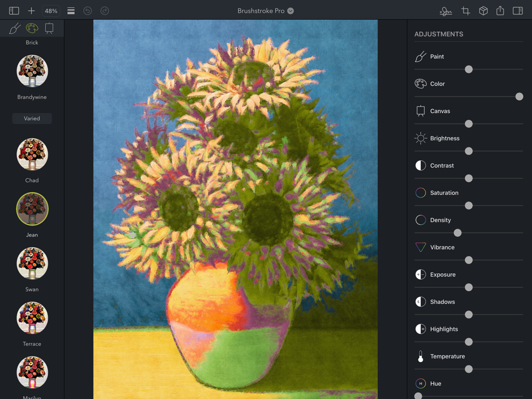Open the hamburger menu in the toolbar

(71, 10)
